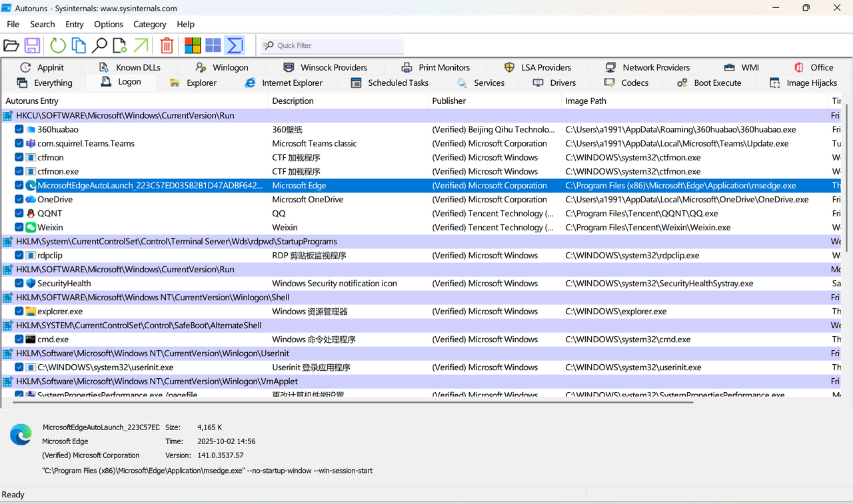Click the file properties gear icon
853x504 pixels.
pos(120,45)
